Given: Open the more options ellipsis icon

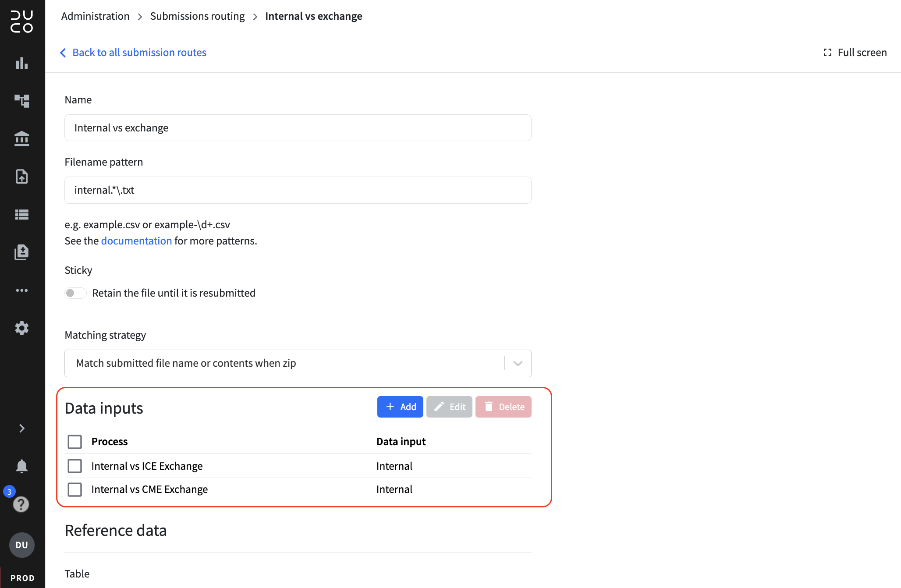Looking at the screenshot, I should tap(21, 290).
